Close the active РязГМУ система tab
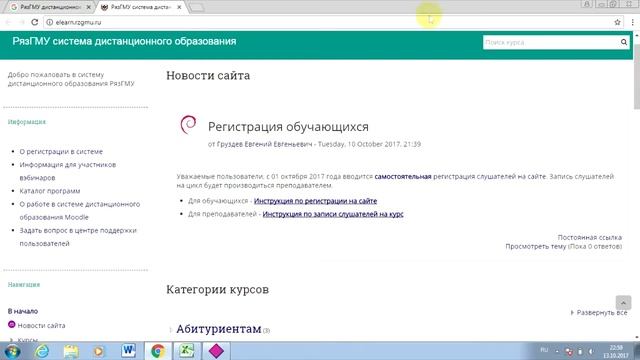The width and height of the screenshot is (640, 360). click(179, 7)
